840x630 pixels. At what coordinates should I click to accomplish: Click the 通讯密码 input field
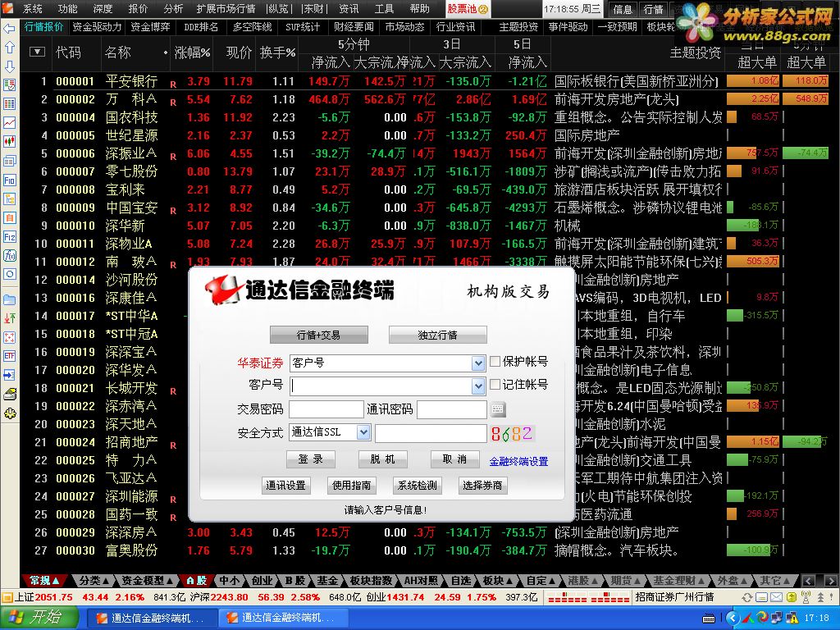point(452,409)
